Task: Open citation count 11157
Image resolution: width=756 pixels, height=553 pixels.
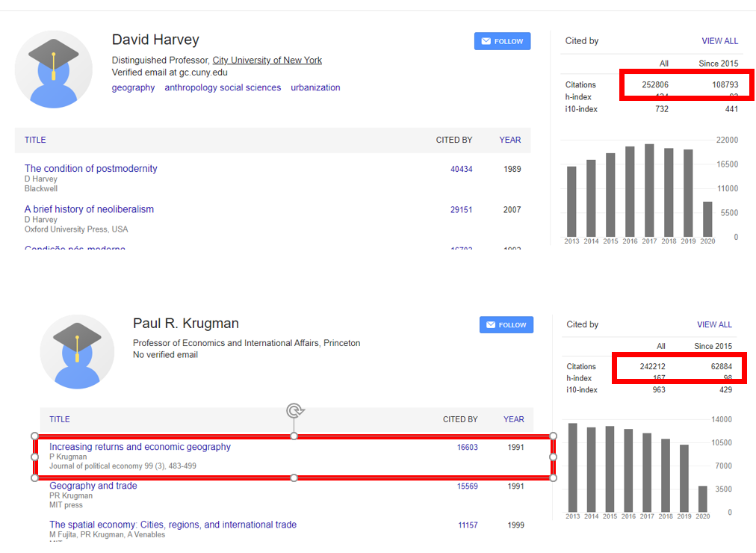Action: click(x=468, y=525)
